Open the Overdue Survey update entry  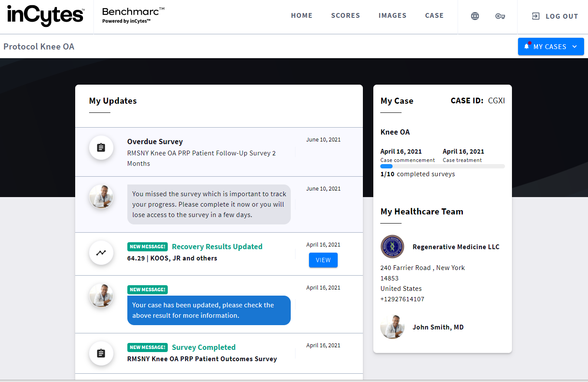(155, 142)
